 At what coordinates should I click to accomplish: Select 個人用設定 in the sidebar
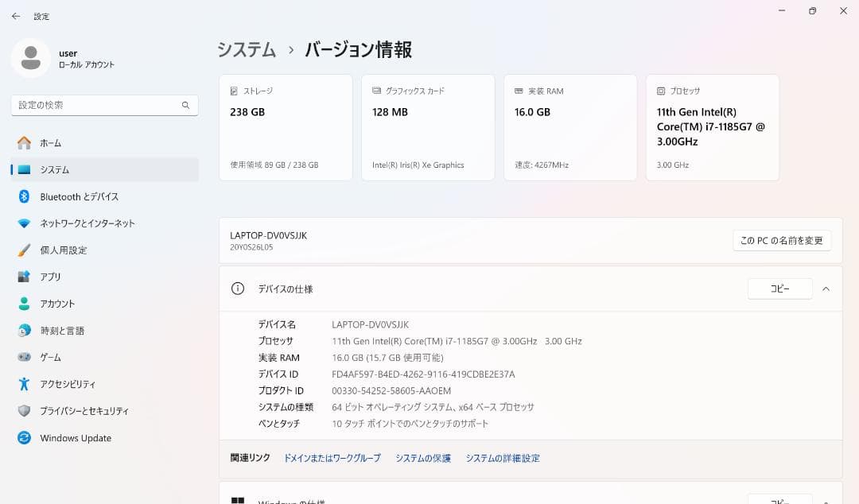pyautogui.click(x=61, y=250)
